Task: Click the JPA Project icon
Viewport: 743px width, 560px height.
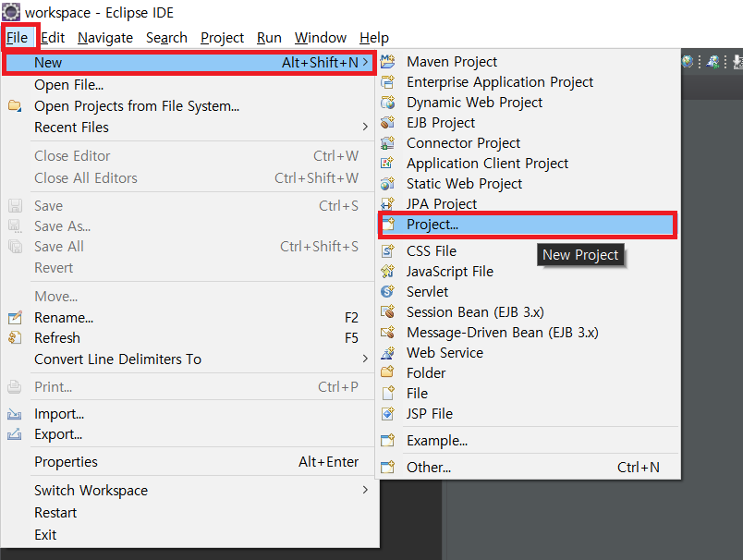Action: click(387, 203)
